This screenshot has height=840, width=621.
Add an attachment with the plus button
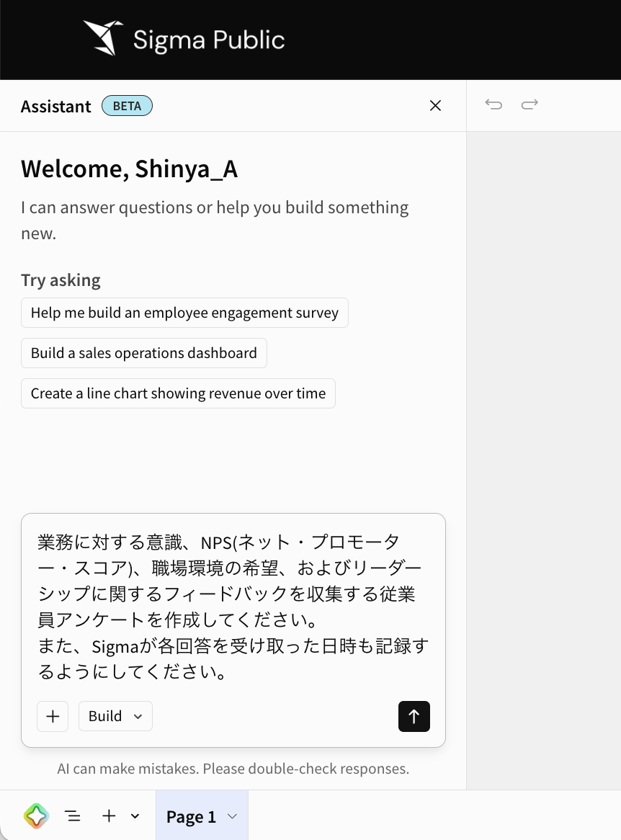pos(53,716)
